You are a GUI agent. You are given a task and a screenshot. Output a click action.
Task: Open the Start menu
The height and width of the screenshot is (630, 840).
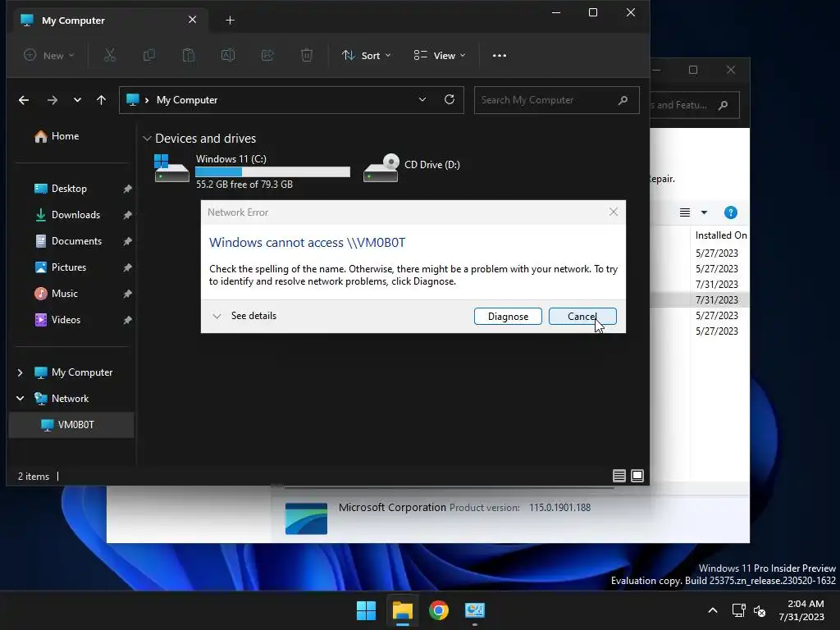pyautogui.click(x=366, y=610)
